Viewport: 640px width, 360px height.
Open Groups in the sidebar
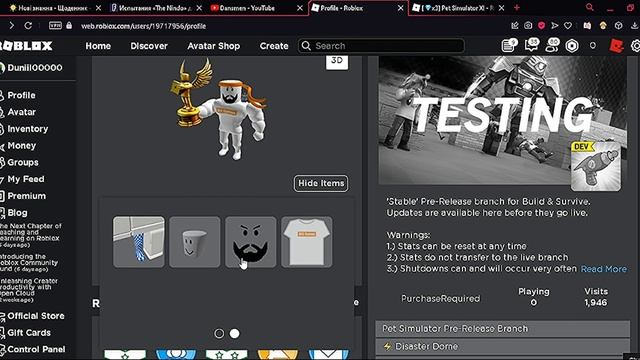point(22,162)
